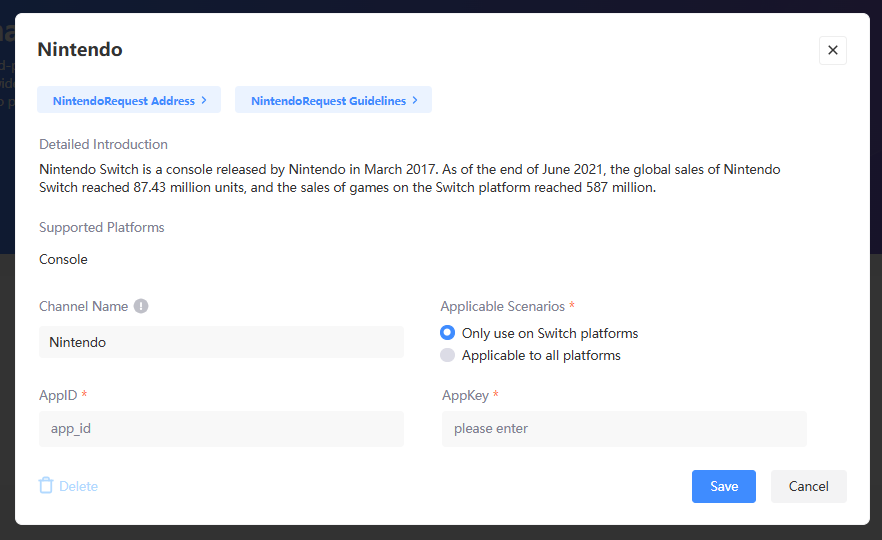The width and height of the screenshot is (882, 540).
Task: Save the Nintendo channel settings
Action: (723, 486)
